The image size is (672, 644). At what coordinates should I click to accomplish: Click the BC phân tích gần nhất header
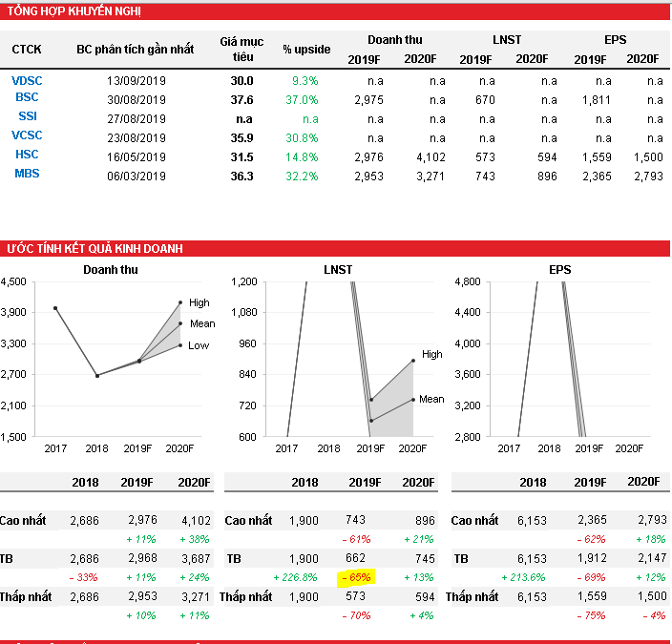coord(135,49)
